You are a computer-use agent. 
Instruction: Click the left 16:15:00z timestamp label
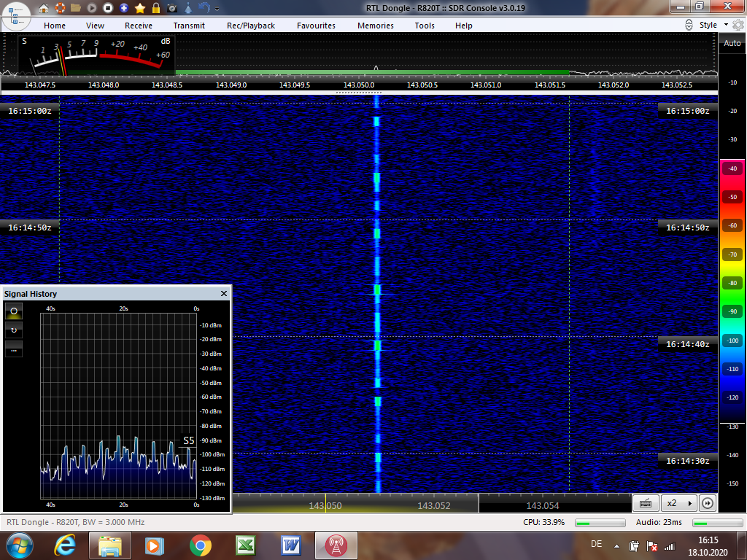[x=29, y=111]
